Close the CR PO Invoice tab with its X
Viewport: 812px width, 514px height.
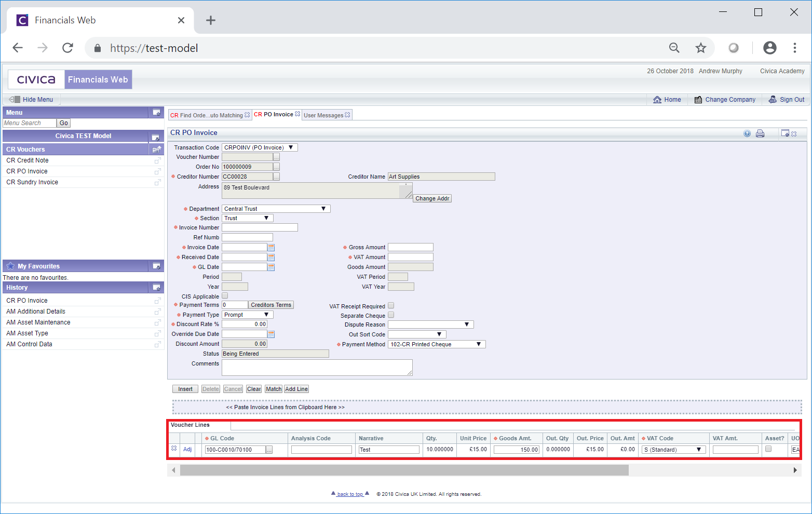[297, 114]
